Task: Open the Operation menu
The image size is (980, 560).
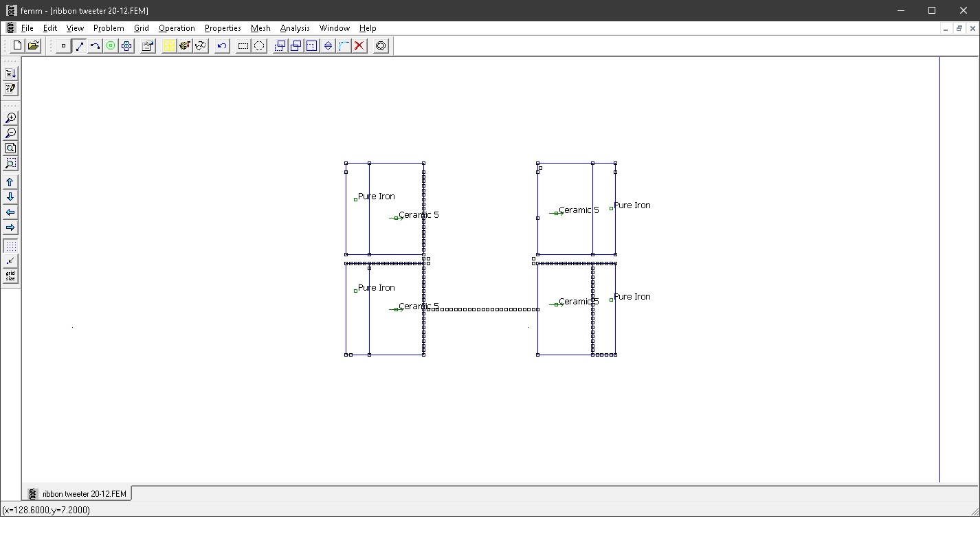Action: tap(177, 28)
